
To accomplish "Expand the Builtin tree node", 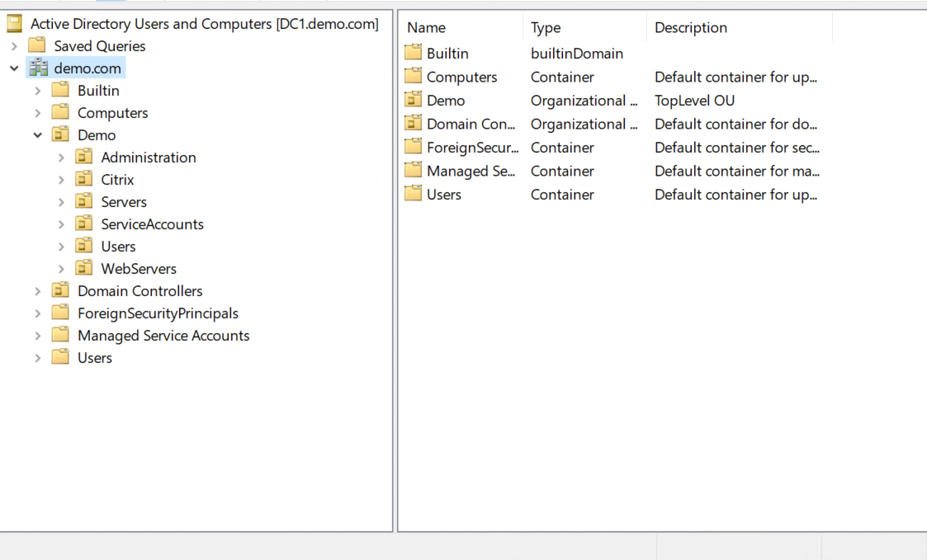I will (x=38, y=91).
